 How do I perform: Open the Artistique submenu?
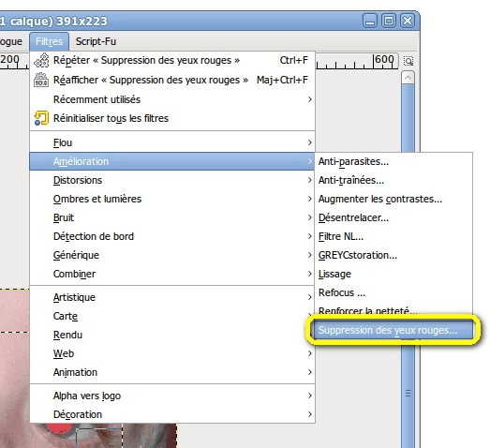click(171, 297)
